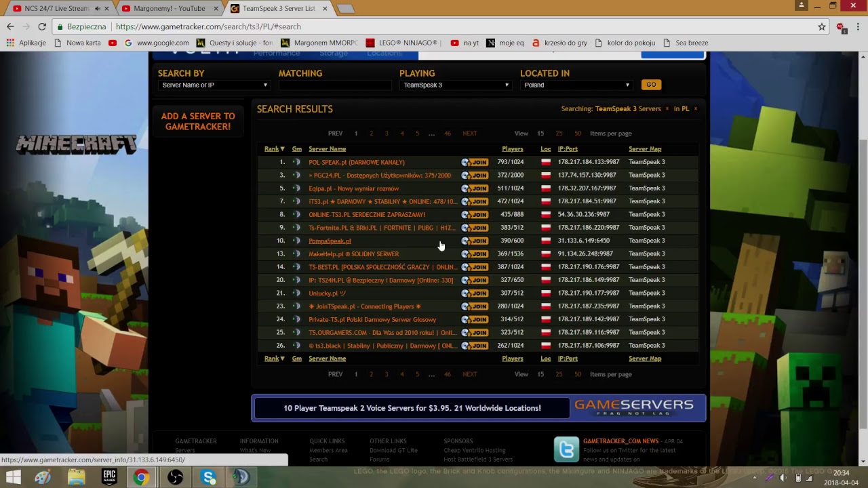Viewport: 868px width, 488px height.
Task: Open the Playing game dropdown
Action: pyautogui.click(x=456, y=85)
